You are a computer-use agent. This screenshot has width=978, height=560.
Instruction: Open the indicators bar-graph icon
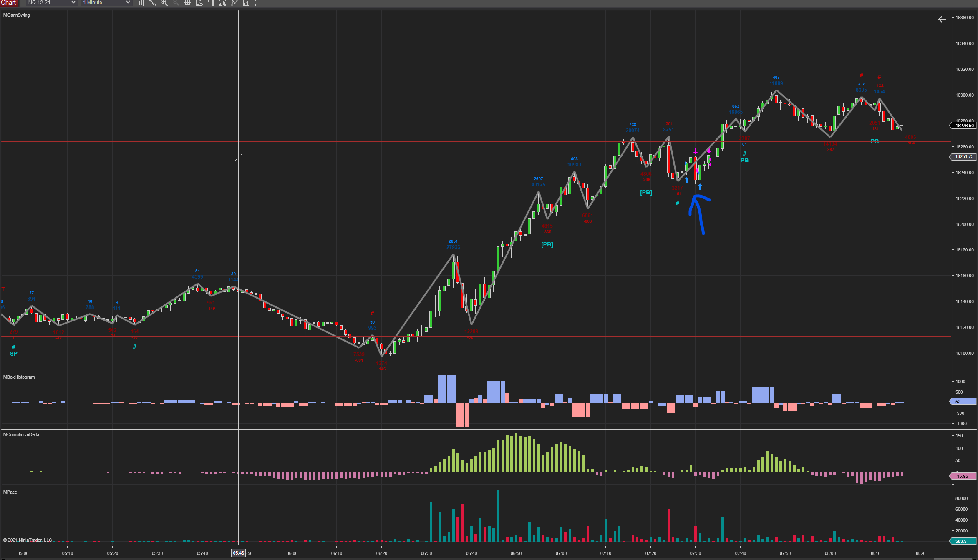tap(223, 3)
